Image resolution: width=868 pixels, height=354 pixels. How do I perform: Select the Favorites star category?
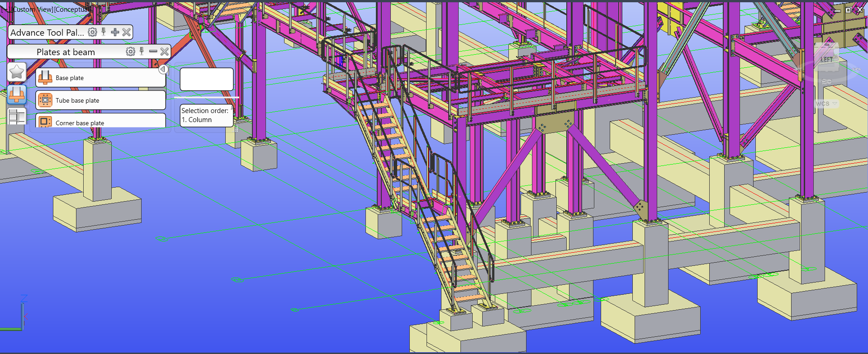(x=17, y=72)
